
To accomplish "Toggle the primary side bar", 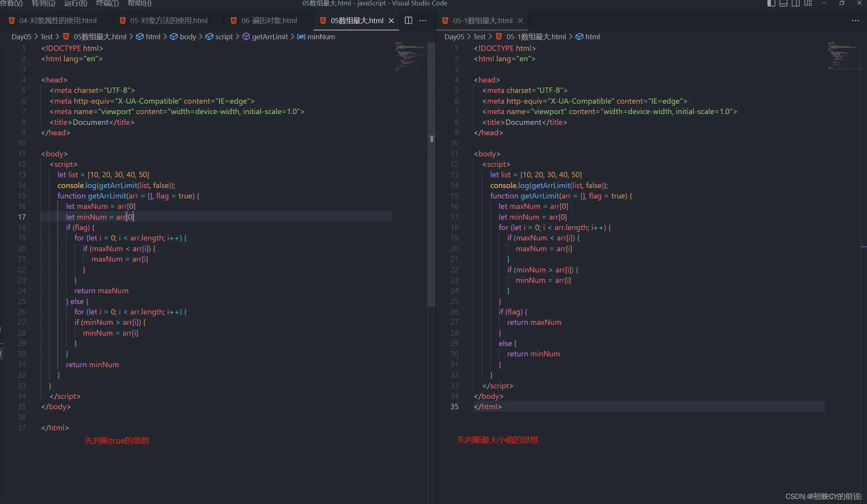I will click(771, 3).
